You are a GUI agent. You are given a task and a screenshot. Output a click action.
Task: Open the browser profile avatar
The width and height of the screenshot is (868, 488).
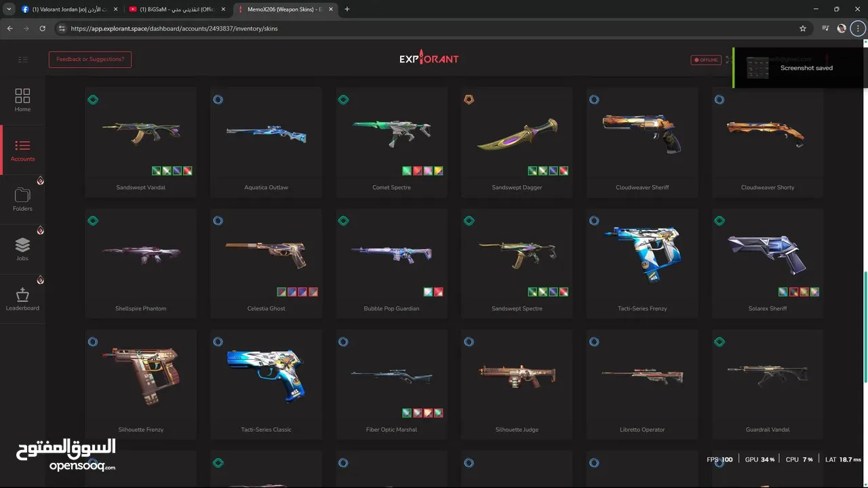(842, 28)
